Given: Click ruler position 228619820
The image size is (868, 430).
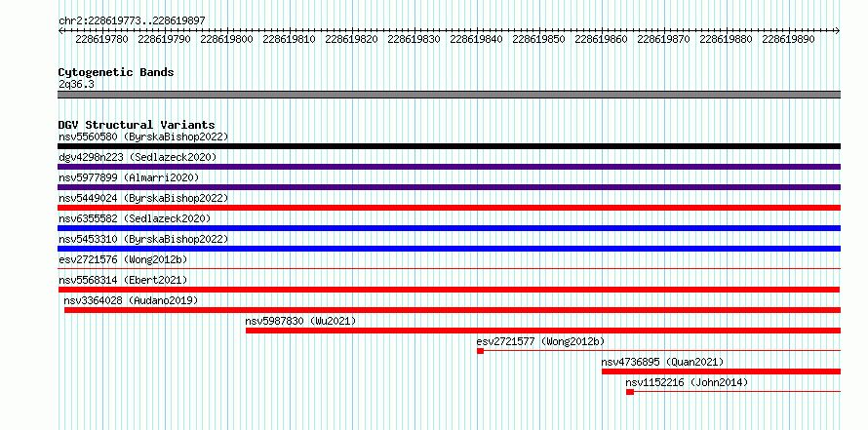Looking at the screenshot, I should click(x=351, y=39).
